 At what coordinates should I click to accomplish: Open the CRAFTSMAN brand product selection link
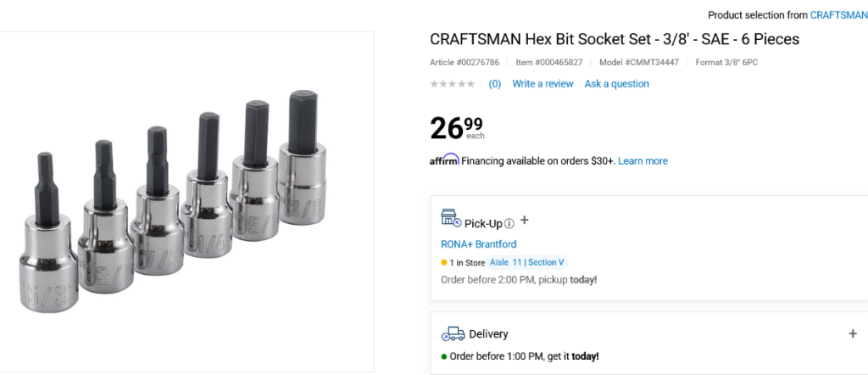click(x=838, y=15)
